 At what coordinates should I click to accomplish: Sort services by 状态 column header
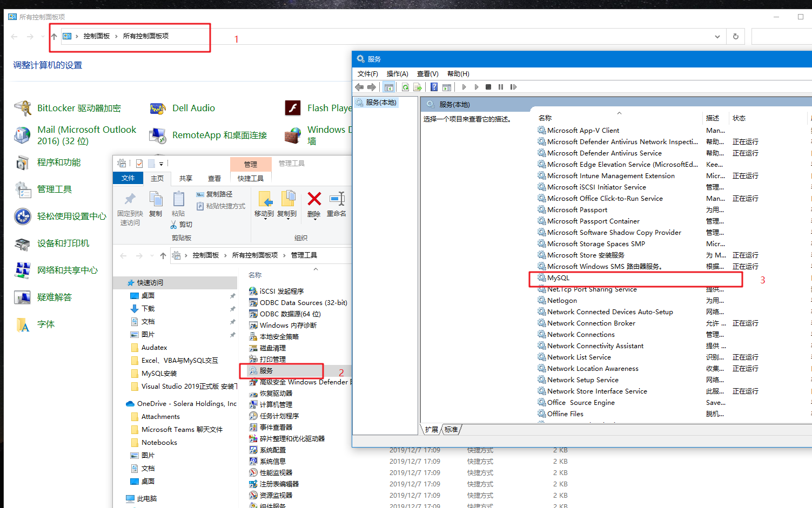739,118
